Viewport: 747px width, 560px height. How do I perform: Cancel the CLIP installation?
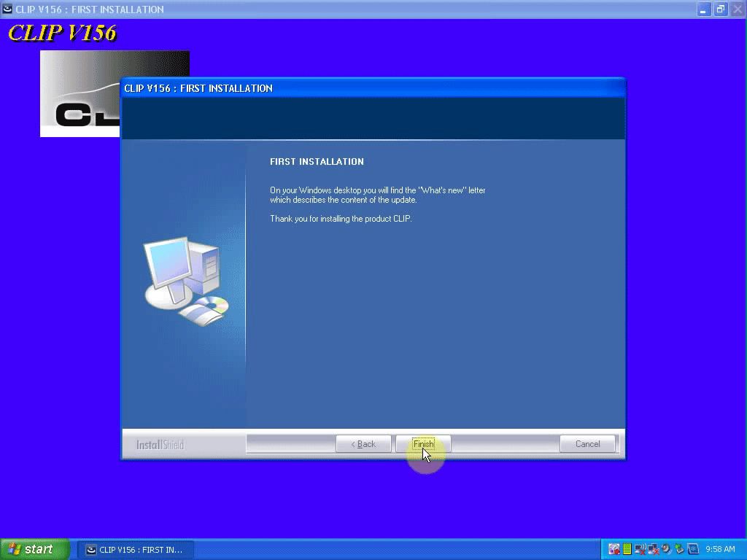587,444
